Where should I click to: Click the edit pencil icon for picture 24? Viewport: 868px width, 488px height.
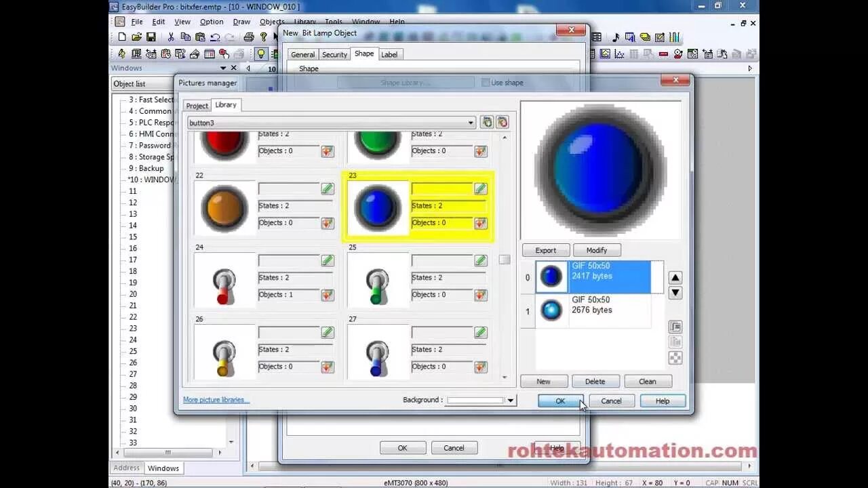328,260
